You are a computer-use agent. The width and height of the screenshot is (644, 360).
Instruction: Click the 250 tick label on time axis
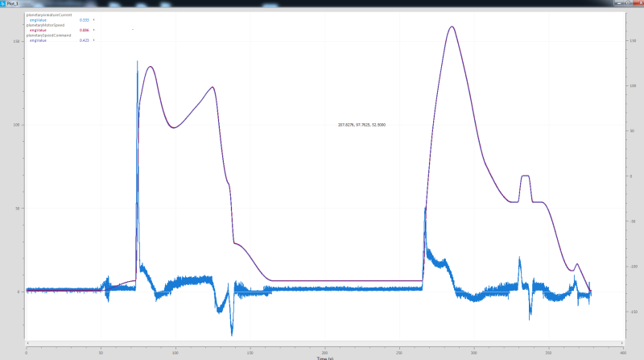[x=398, y=353]
